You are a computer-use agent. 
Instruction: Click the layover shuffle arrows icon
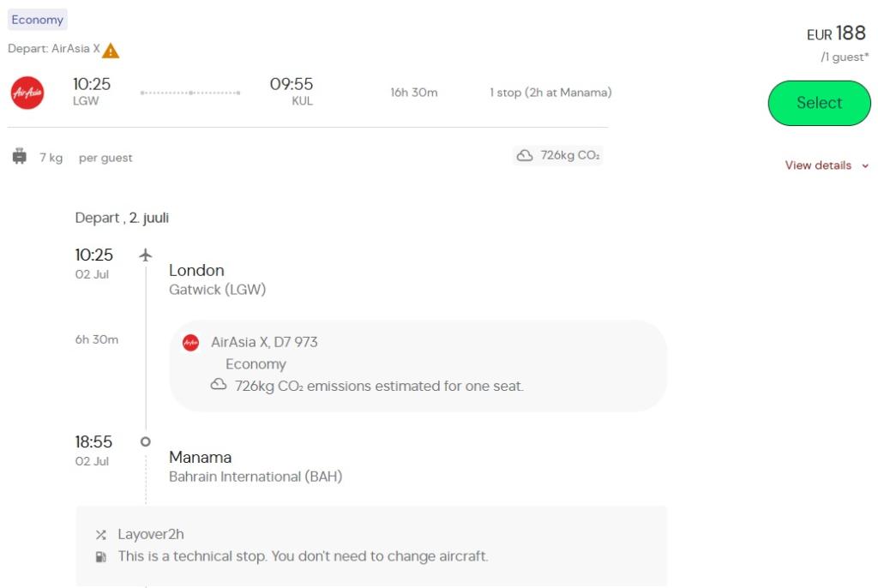point(101,535)
